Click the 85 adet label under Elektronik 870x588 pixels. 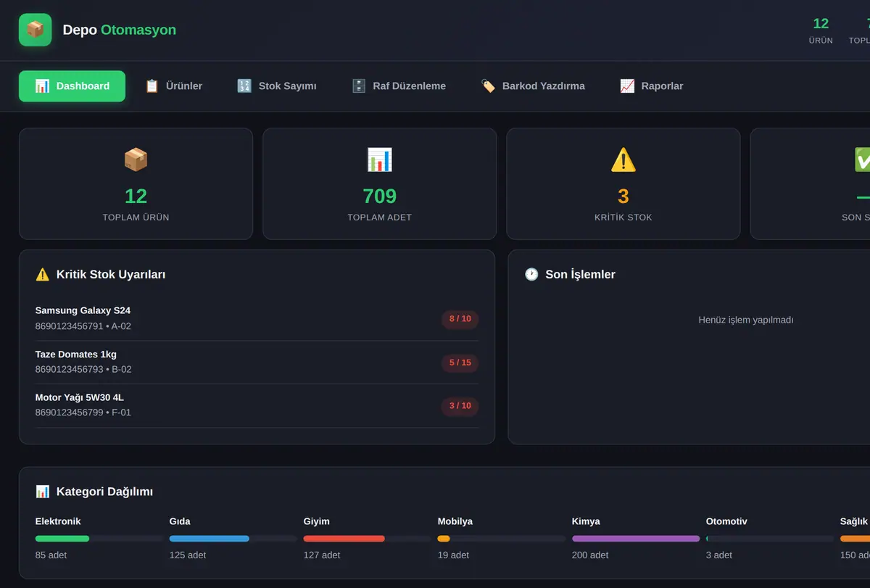tap(51, 555)
